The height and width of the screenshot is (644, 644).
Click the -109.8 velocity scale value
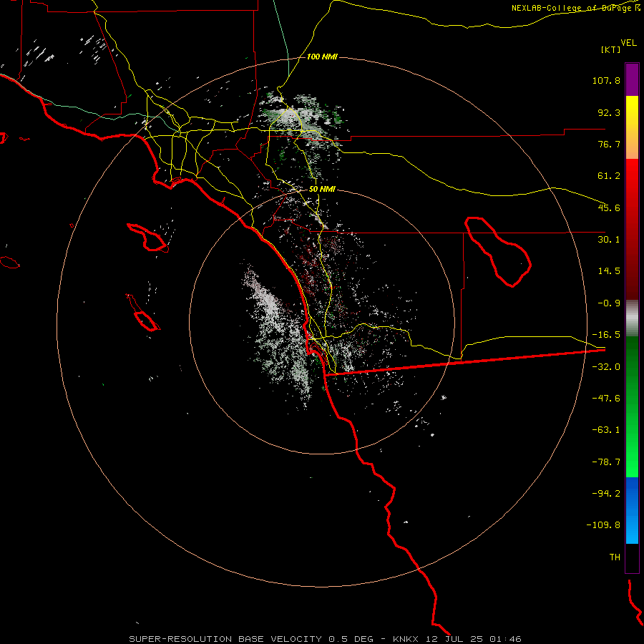click(603, 525)
